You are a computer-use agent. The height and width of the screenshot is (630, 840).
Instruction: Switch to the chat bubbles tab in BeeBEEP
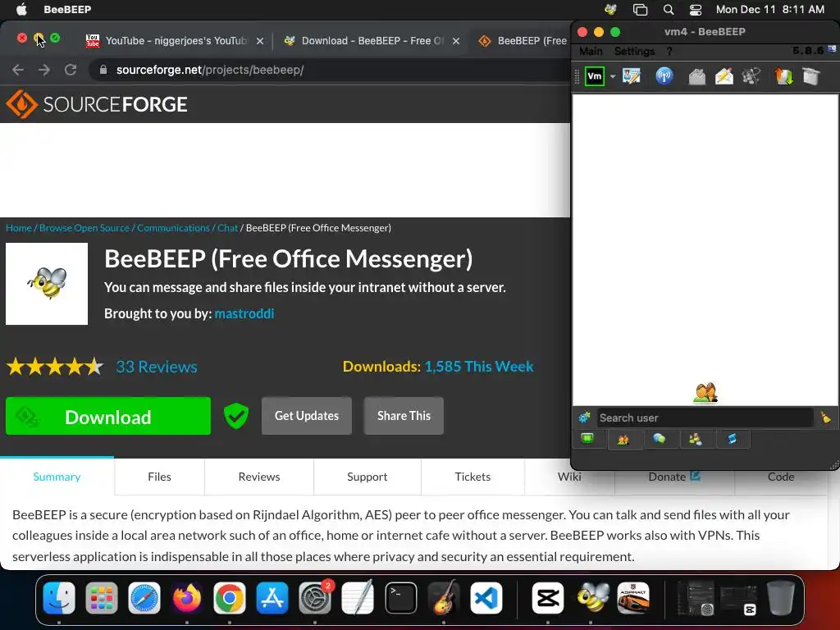tap(659, 439)
